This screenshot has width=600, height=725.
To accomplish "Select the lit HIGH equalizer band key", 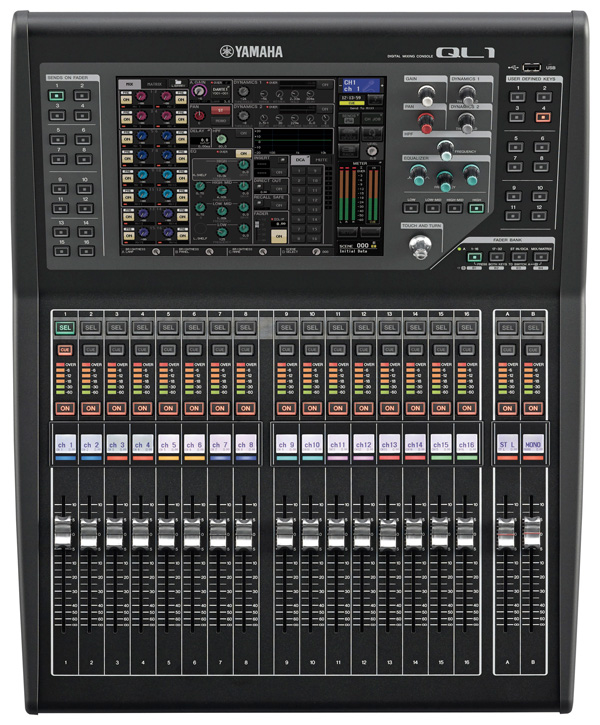I will (476, 208).
